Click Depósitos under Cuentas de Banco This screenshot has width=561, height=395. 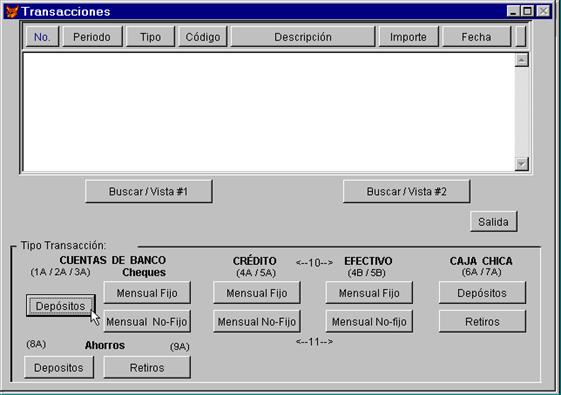(x=60, y=306)
